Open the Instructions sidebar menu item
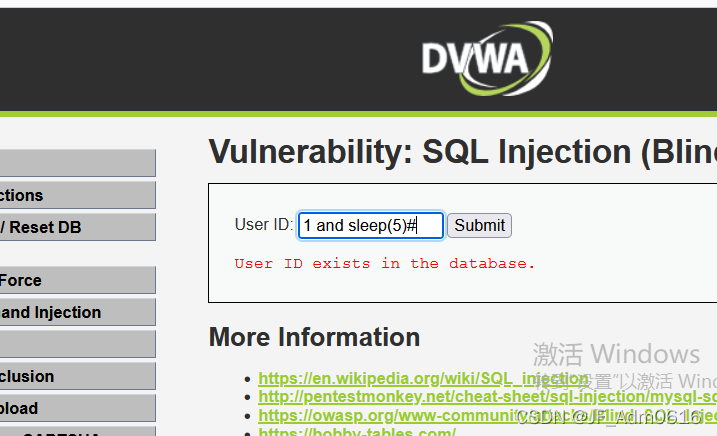The width and height of the screenshot is (717, 436). click(78, 195)
